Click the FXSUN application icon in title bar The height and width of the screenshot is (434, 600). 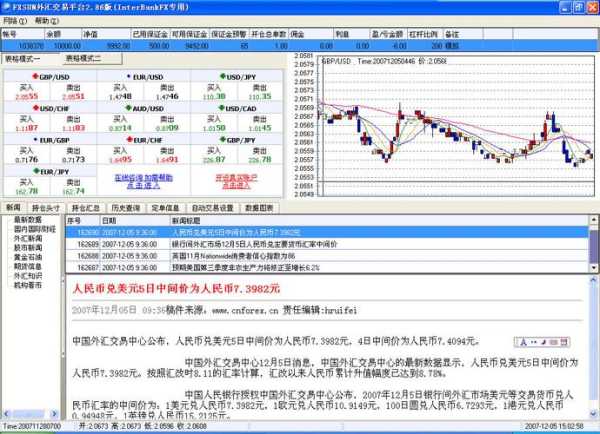point(6,7)
